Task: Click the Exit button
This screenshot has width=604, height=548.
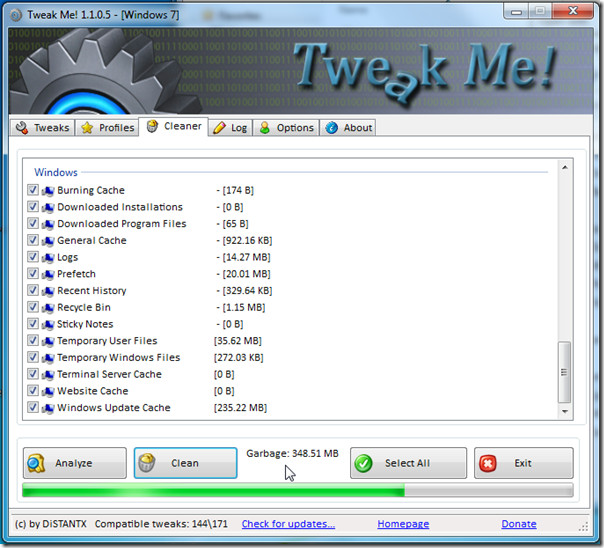Action: (x=523, y=463)
